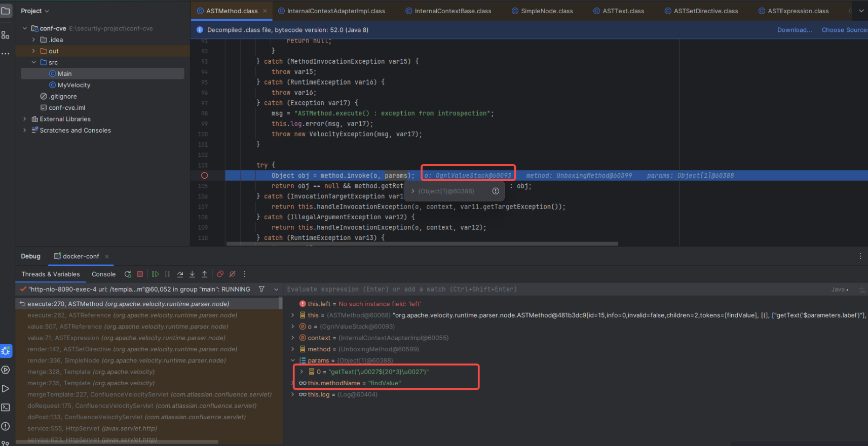Switch to SimpleNode.class tab
The image size is (868, 446).
(542, 11)
